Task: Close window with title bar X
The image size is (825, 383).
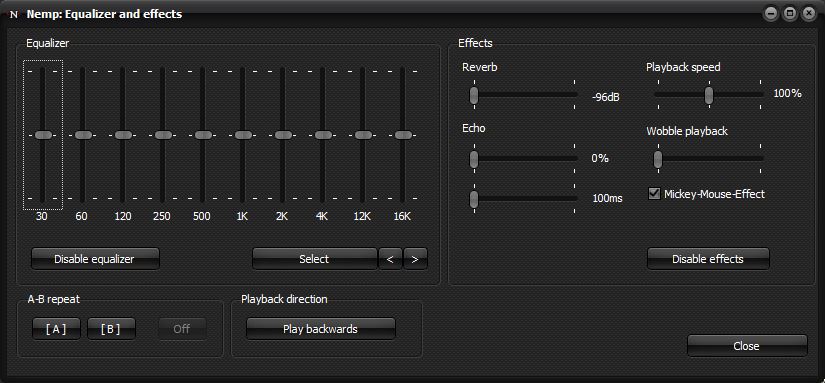Action: 808,14
